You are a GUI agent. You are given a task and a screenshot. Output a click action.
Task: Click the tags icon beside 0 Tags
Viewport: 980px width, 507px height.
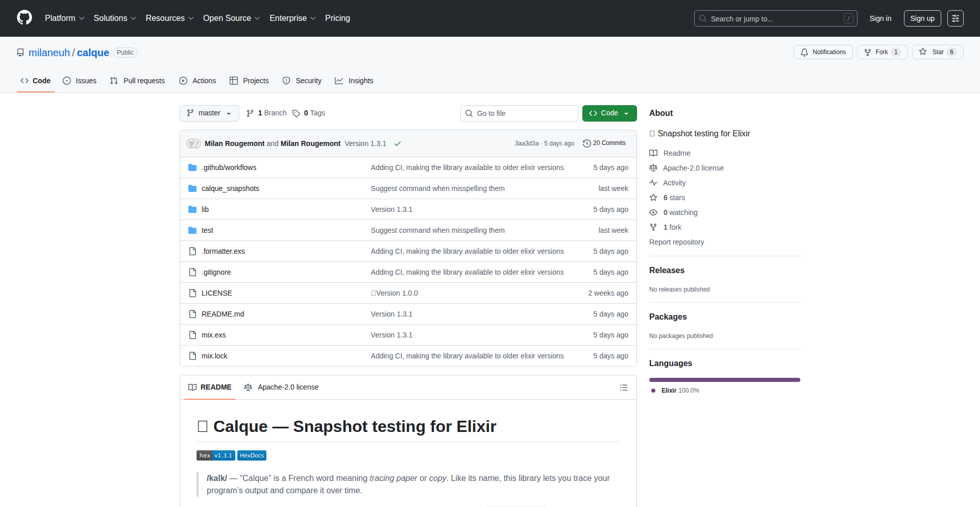pos(296,113)
